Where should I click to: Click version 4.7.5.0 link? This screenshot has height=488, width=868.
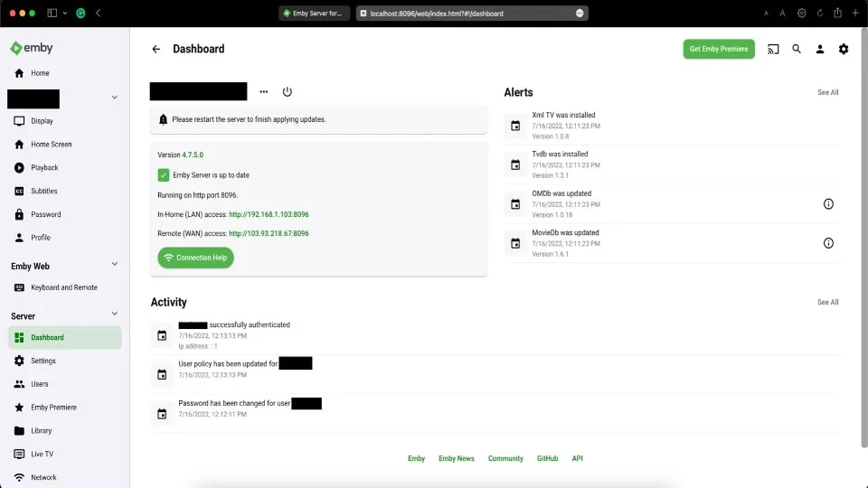pos(193,155)
